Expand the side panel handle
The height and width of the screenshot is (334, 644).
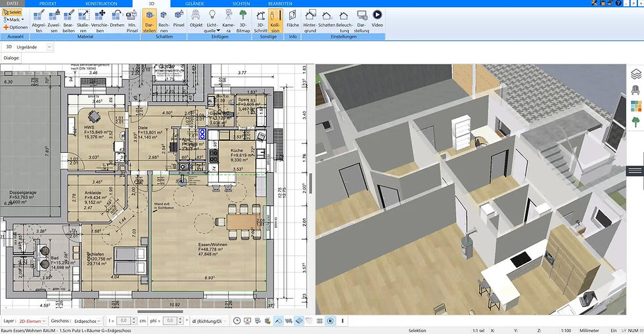(x=635, y=171)
